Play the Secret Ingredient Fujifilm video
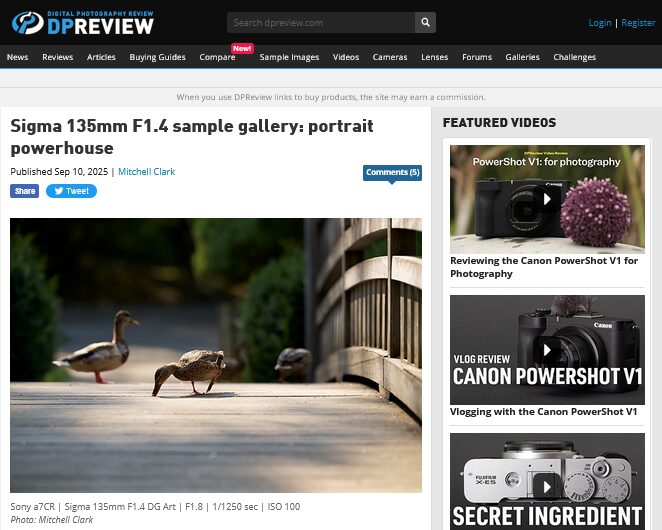Viewport: 662px width, 530px height. click(x=547, y=486)
